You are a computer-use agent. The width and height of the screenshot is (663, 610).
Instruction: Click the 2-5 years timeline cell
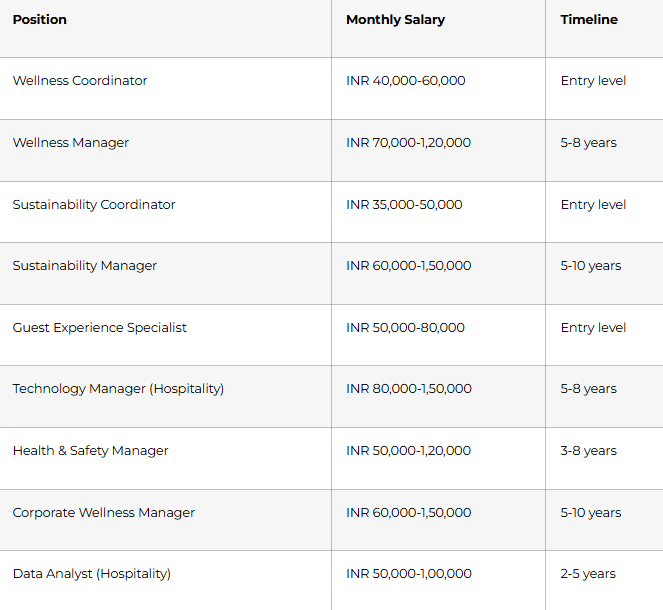click(588, 574)
